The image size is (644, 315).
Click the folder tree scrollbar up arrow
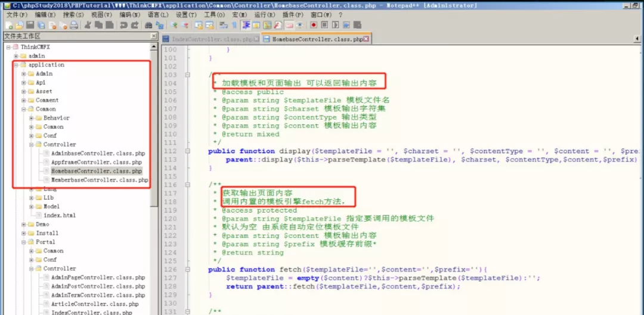(x=154, y=46)
